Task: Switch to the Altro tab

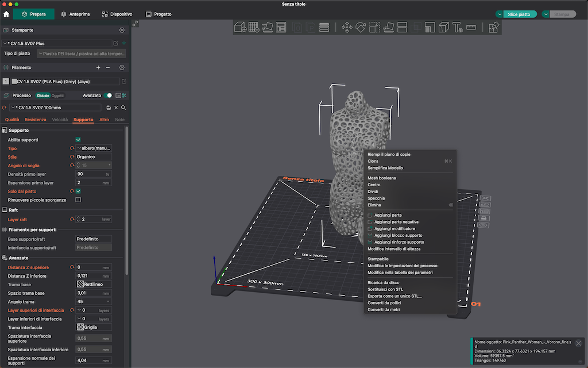Action: (x=104, y=120)
